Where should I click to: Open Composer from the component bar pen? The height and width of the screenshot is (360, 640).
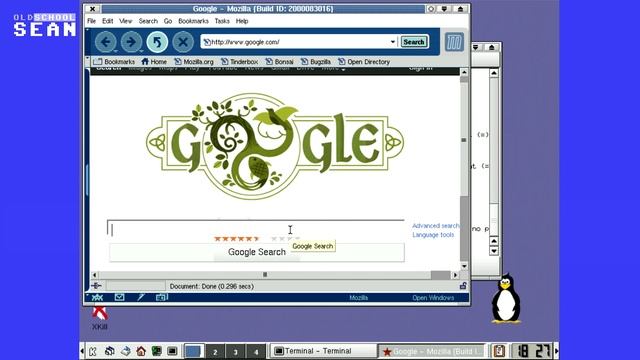(141, 297)
